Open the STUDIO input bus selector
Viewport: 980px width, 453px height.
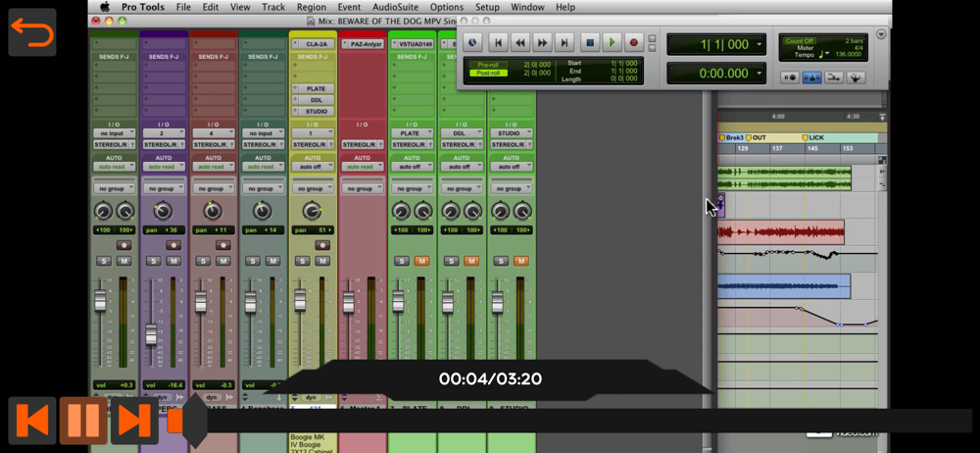(x=511, y=133)
